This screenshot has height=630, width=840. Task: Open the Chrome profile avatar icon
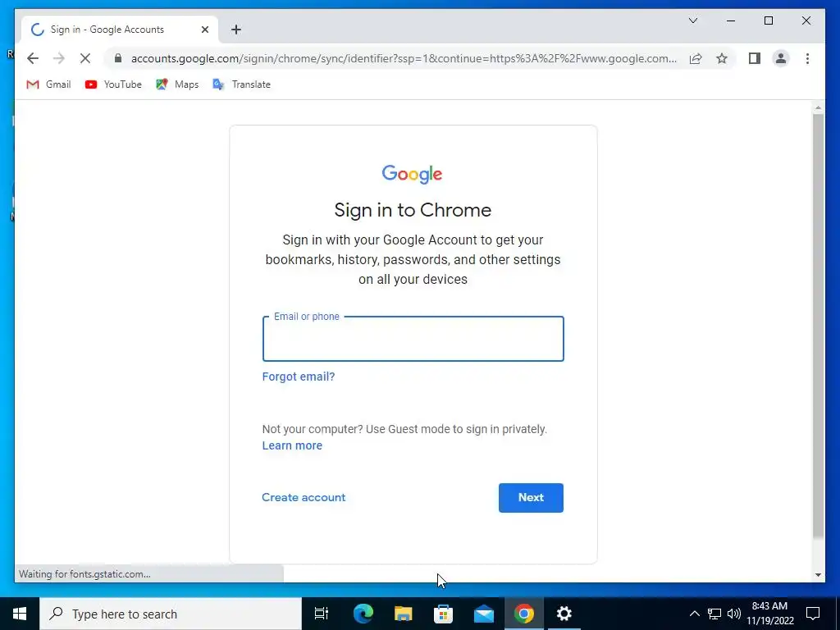[781, 58]
